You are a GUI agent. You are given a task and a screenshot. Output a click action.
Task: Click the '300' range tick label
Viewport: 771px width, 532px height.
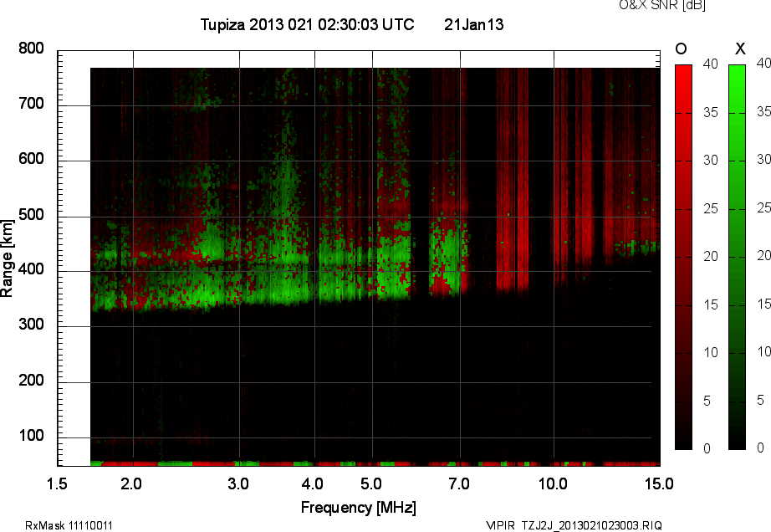point(31,325)
